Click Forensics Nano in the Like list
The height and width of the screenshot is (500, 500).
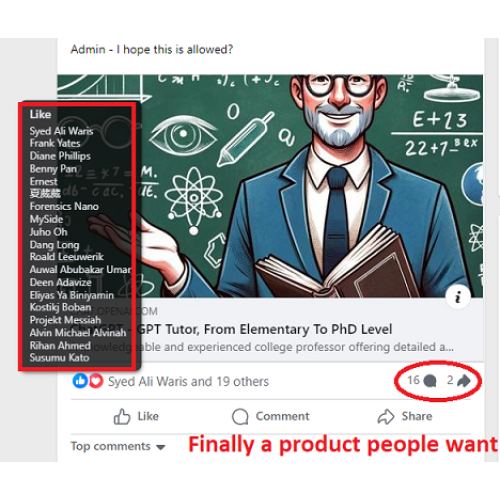(x=64, y=206)
